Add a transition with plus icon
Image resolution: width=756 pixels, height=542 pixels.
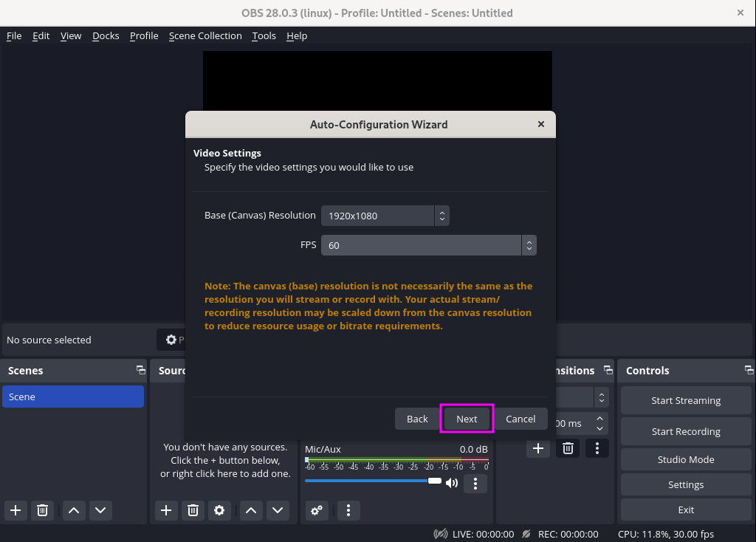click(538, 447)
